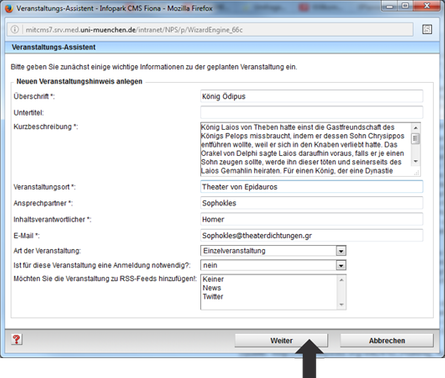Click the browser URL address bar
The width and height of the screenshot is (445, 378).
point(210,30)
